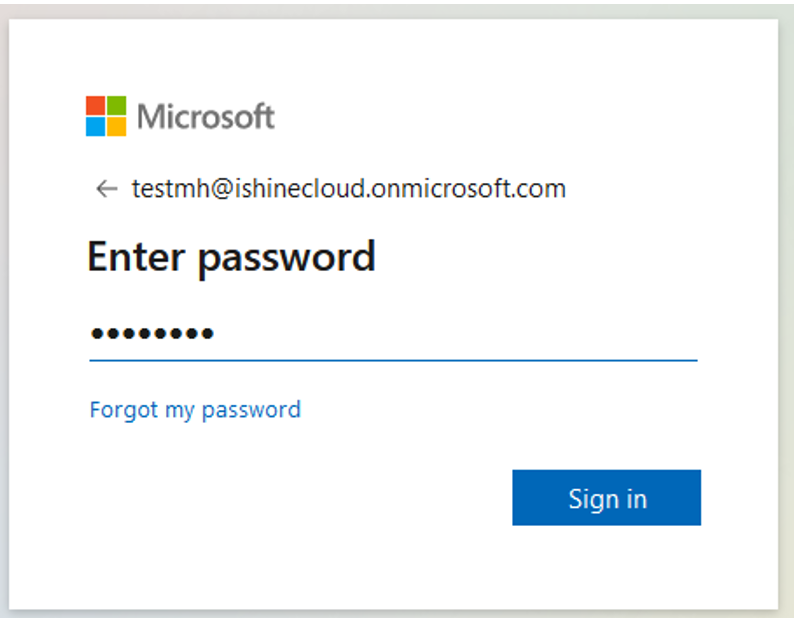Click the blue Sign in button
Viewport: 796px width, 619px height.
(x=607, y=498)
